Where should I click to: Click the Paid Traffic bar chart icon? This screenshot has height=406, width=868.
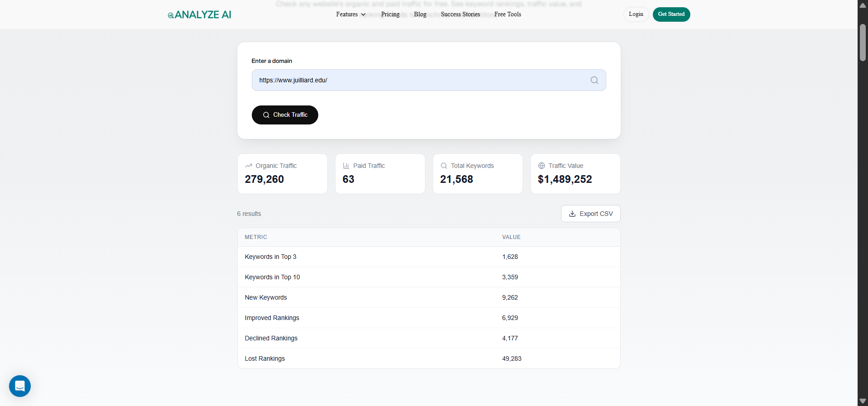(x=346, y=166)
